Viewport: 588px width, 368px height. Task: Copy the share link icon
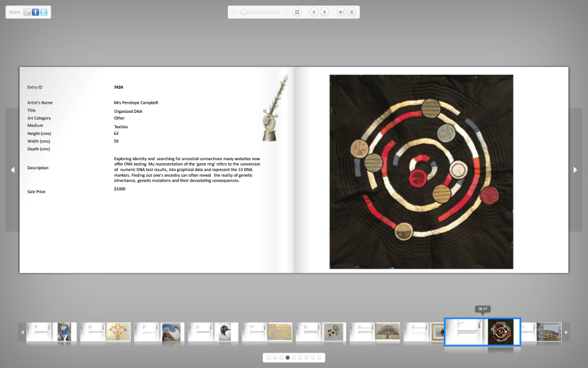(27, 12)
